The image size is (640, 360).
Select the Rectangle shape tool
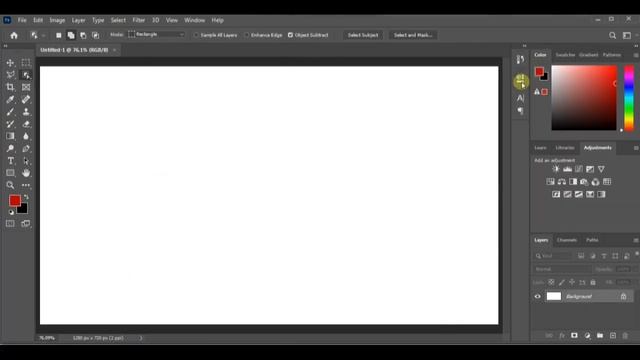tap(10, 173)
